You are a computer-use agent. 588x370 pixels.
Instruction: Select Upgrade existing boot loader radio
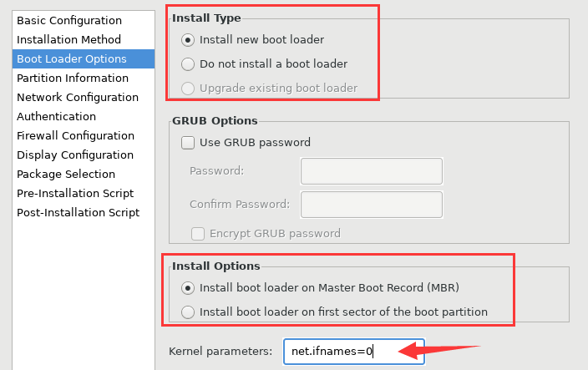pyautogui.click(x=188, y=88)
